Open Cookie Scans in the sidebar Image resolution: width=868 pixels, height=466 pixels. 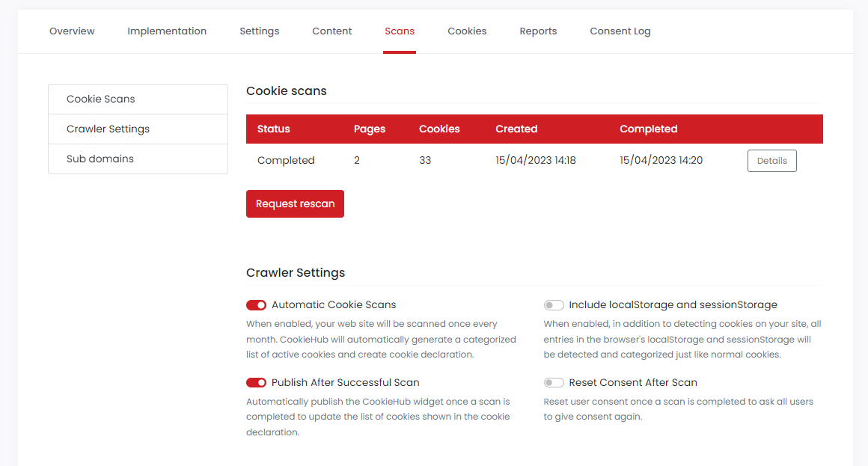click(x=101, y=98)
